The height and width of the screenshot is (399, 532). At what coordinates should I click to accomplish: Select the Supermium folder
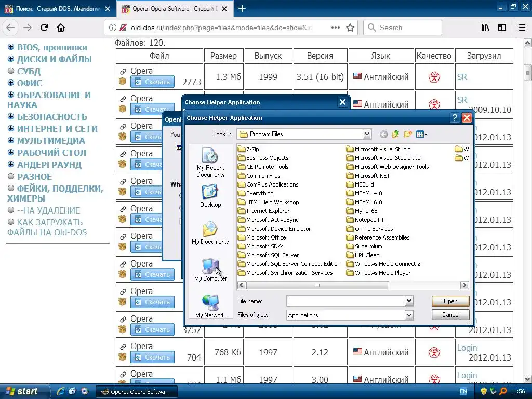(364, 246)
